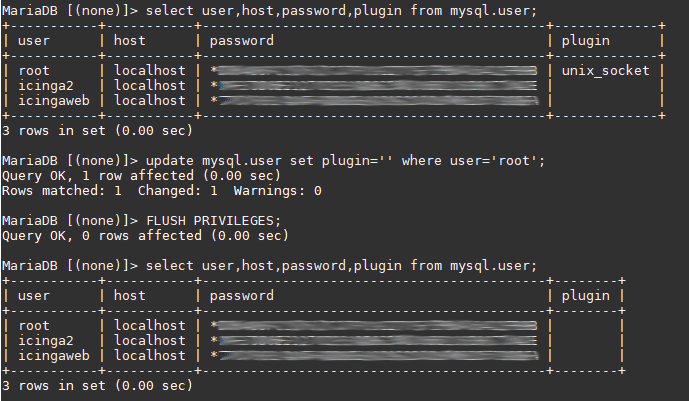Click the plugin header in the second table
The image size is (689, 401).
tap(585, 296)
